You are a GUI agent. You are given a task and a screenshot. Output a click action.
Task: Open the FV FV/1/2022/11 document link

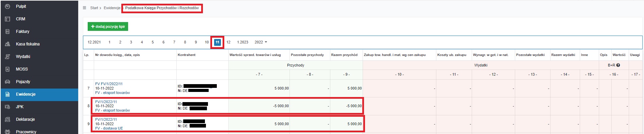pos(109,84)
